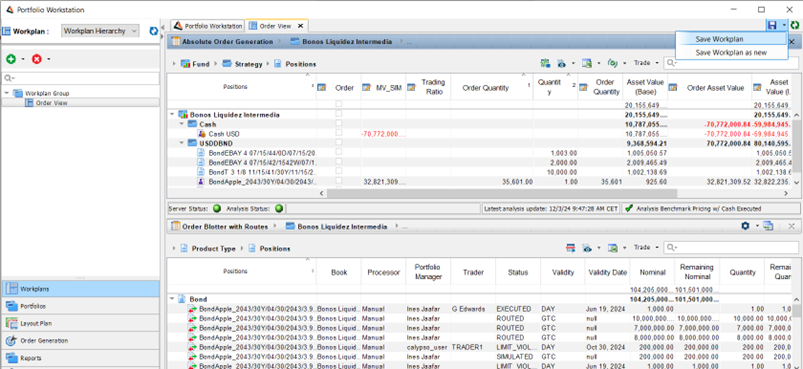Viewport: 803px width, 369px height.
Task: Click the red-blue routing icon in the lower toolbar
Action: 570,248
